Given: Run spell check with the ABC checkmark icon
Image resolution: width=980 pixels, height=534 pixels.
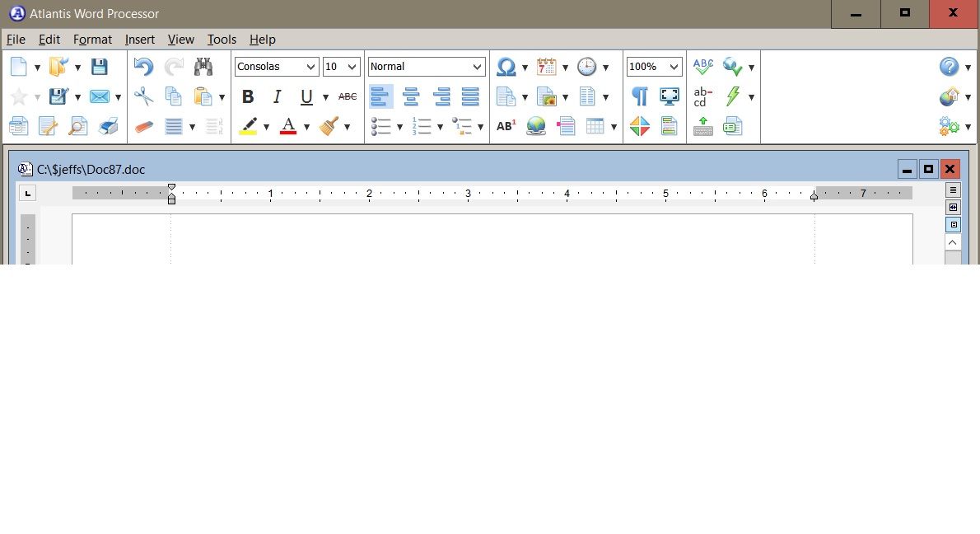Looking at the screenshot, I should (x=702, y=67).
